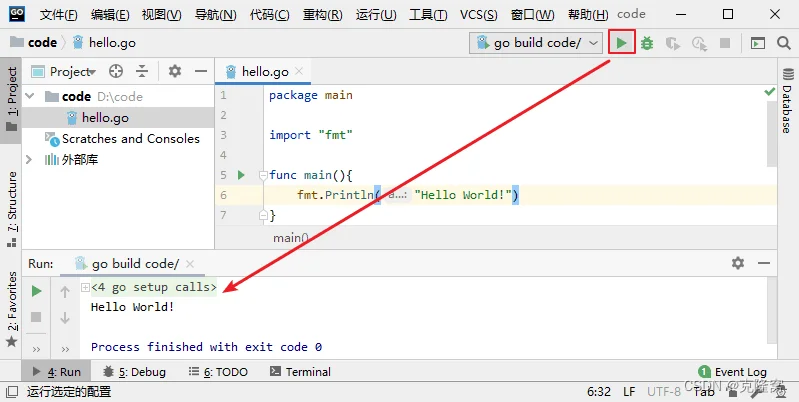Open the go build code/ configuration dropdown
Screen dimensions: 799x402
(536, 43)
